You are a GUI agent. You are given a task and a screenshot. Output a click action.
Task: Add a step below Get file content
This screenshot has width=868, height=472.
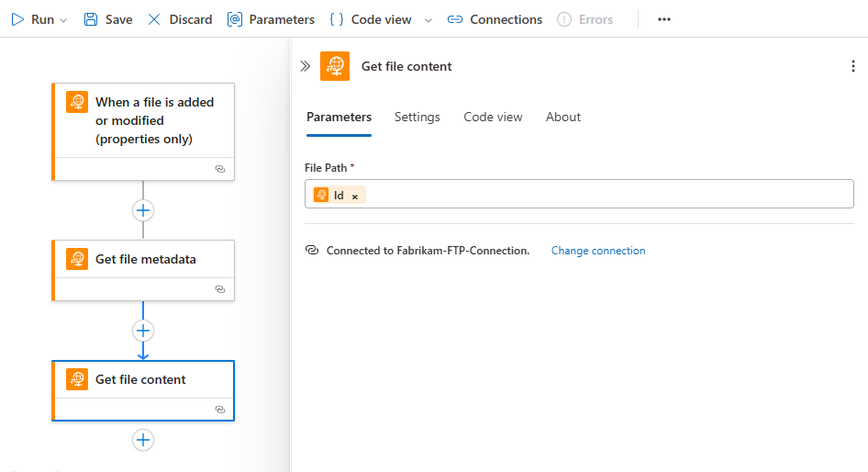tap(143, 440)
